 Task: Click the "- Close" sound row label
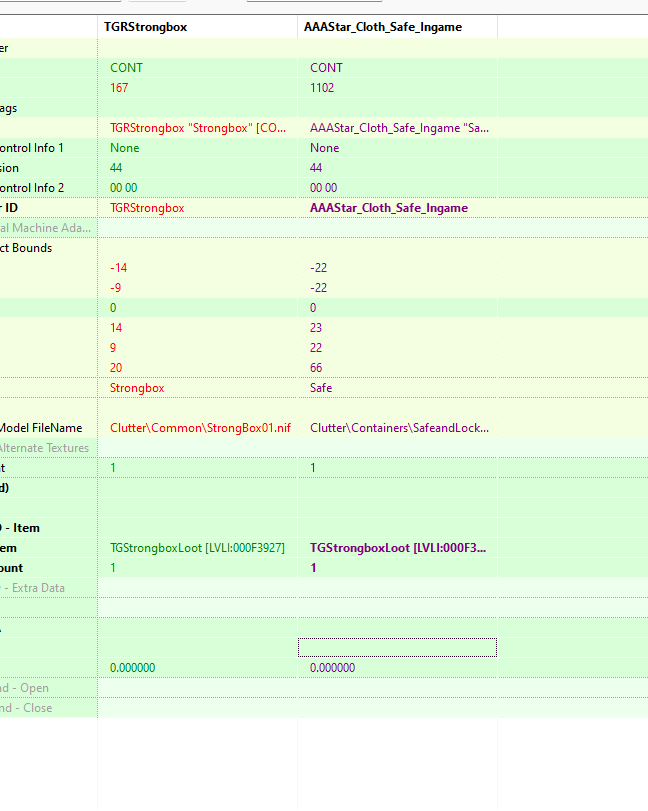pos(26,708)
